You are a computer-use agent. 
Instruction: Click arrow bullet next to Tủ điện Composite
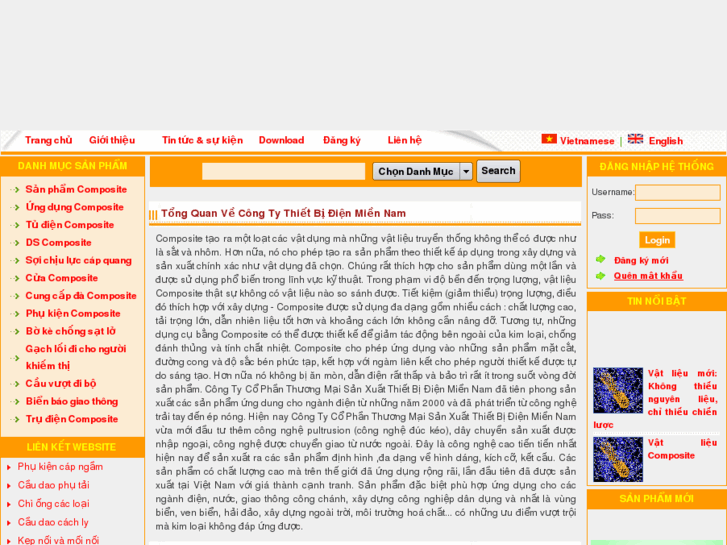tap(15, 225)
